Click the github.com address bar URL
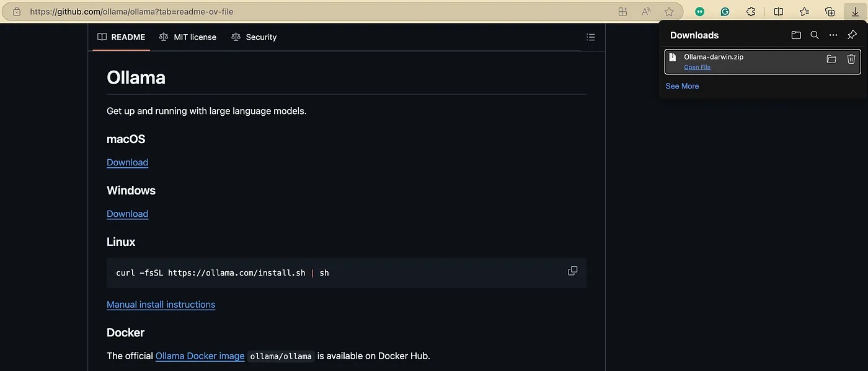 point(131,12)
